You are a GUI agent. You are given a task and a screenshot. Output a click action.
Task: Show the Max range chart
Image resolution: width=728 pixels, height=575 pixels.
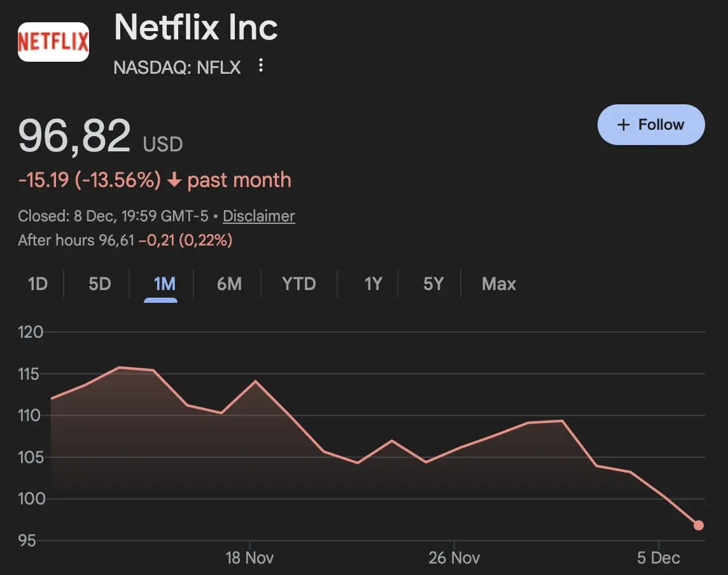coord(499,284)
